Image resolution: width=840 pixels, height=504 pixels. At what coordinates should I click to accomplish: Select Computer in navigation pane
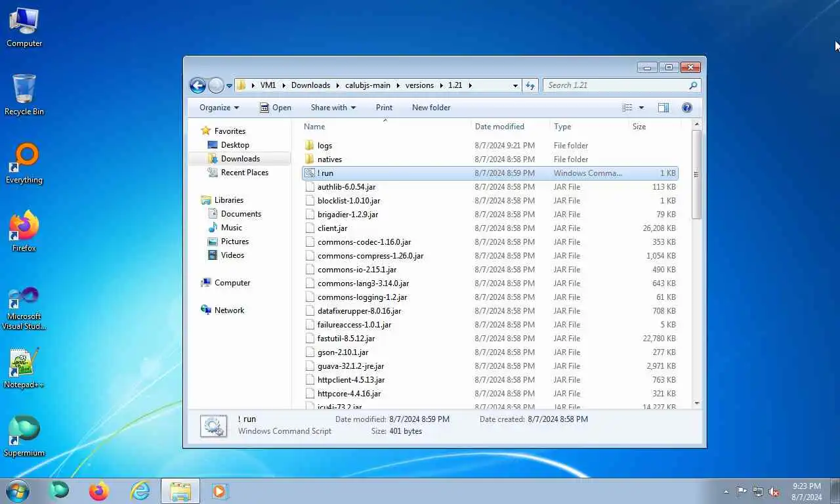click(x=232, y=283)
